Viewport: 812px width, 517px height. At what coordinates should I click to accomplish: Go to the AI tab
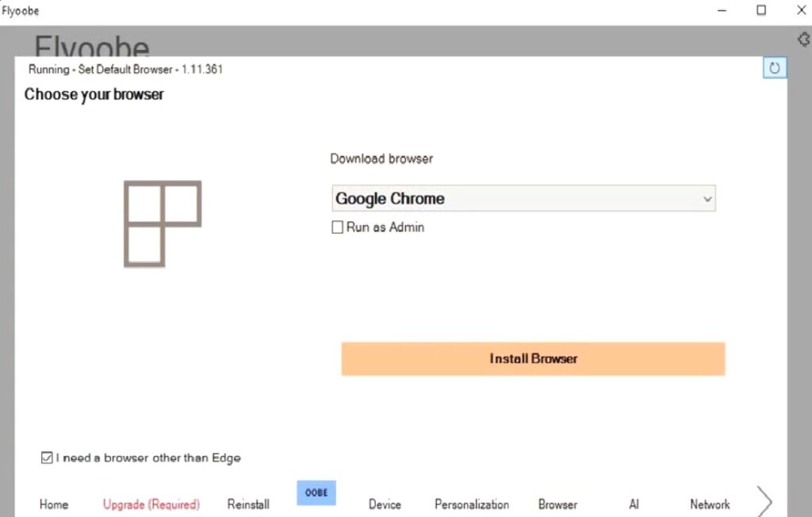tap(634, 504)
